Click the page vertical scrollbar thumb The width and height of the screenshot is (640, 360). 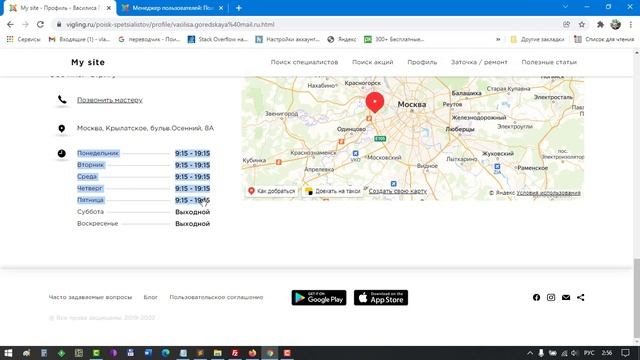pyautogui.click(x=636, y=298)
